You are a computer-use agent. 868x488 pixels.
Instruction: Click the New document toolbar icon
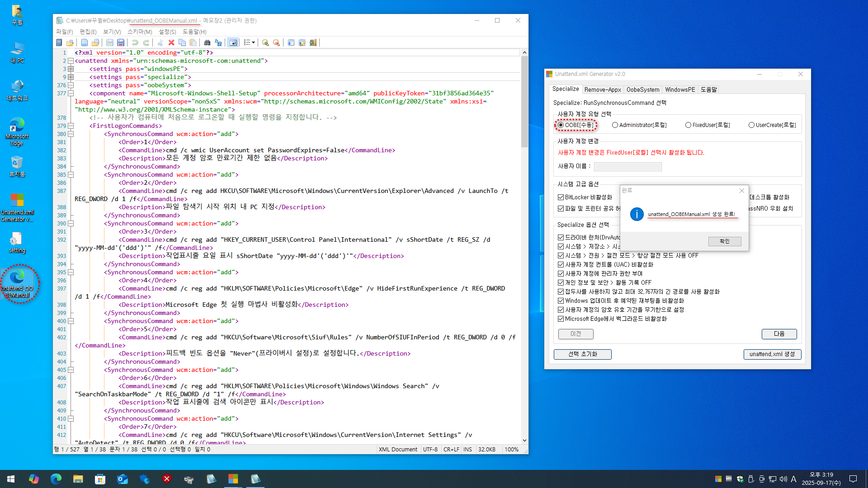(x=85, y=42)
